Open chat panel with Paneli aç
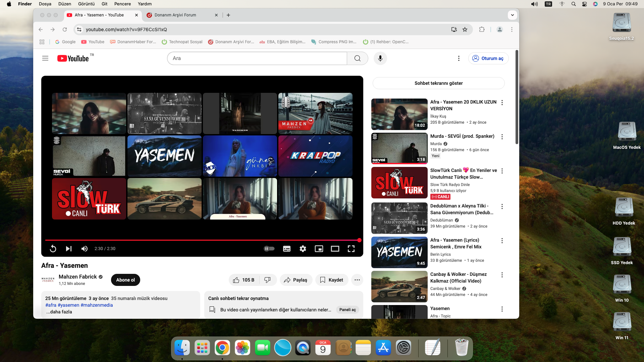 [x=347, y=310]
